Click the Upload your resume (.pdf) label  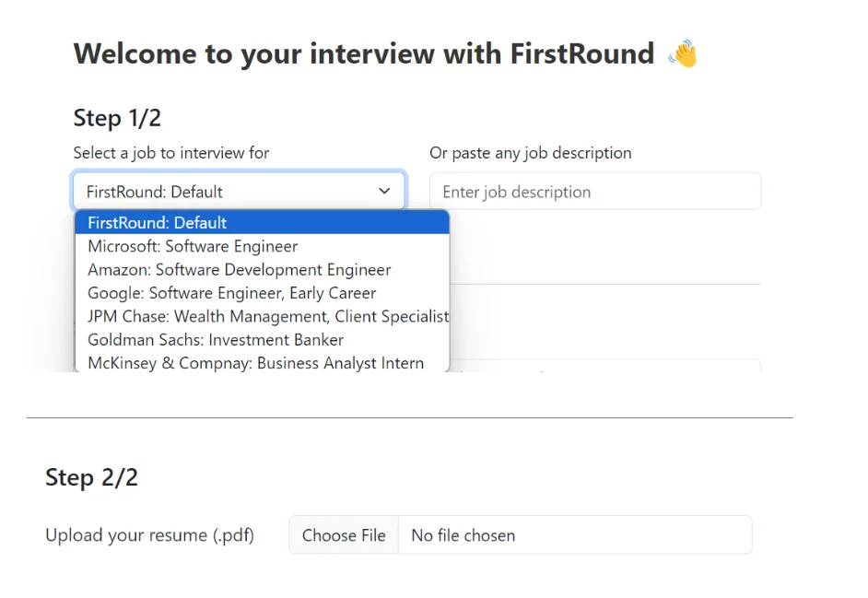coord(149,534)
